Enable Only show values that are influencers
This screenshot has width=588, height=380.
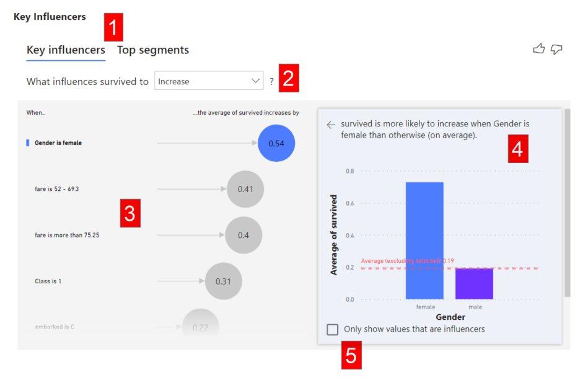click(x=333, y=329)
